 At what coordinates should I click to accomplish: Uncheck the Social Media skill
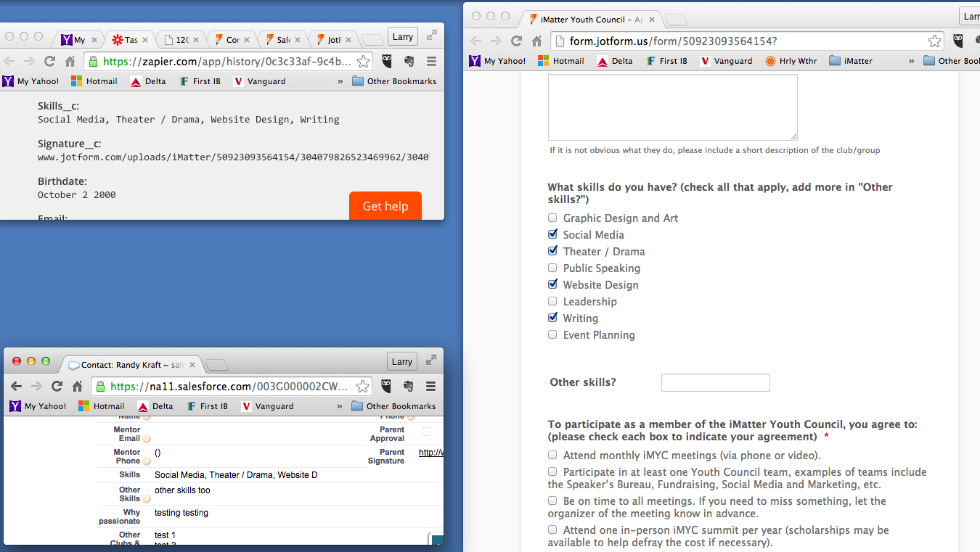pos(552,234)
